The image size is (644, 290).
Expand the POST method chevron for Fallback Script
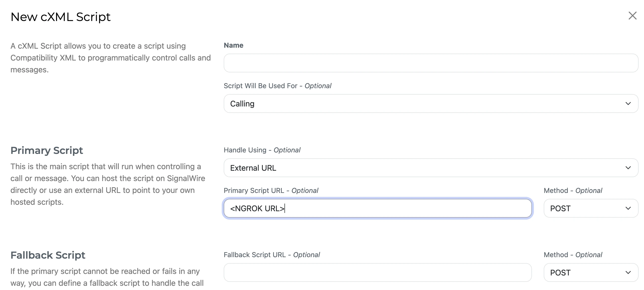[x=628, y=272]
